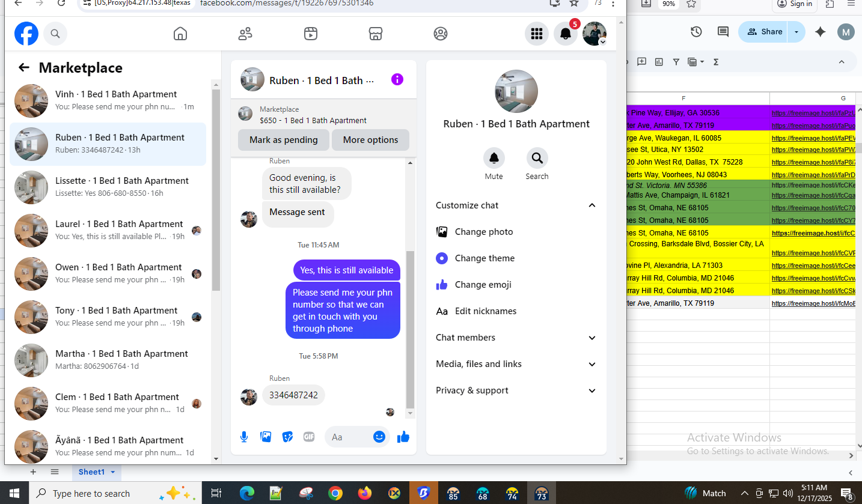Viewport: 862px width, 504px height.
Task: Click Change photo option
Action: click(484, 232)
